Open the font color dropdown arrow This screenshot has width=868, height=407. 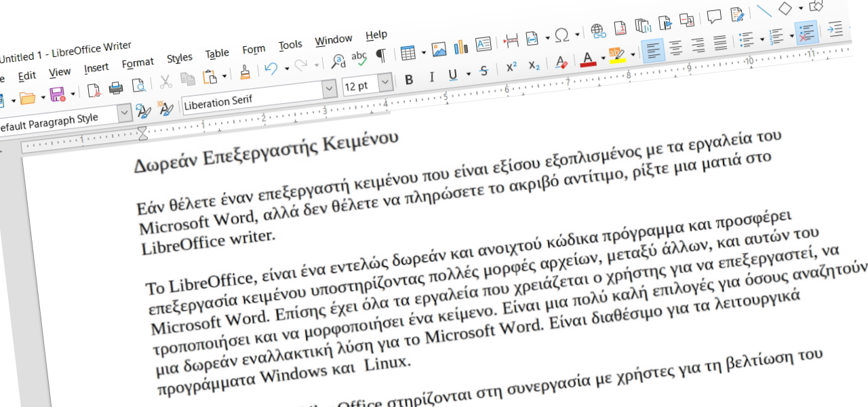click(x=603, y=58)
